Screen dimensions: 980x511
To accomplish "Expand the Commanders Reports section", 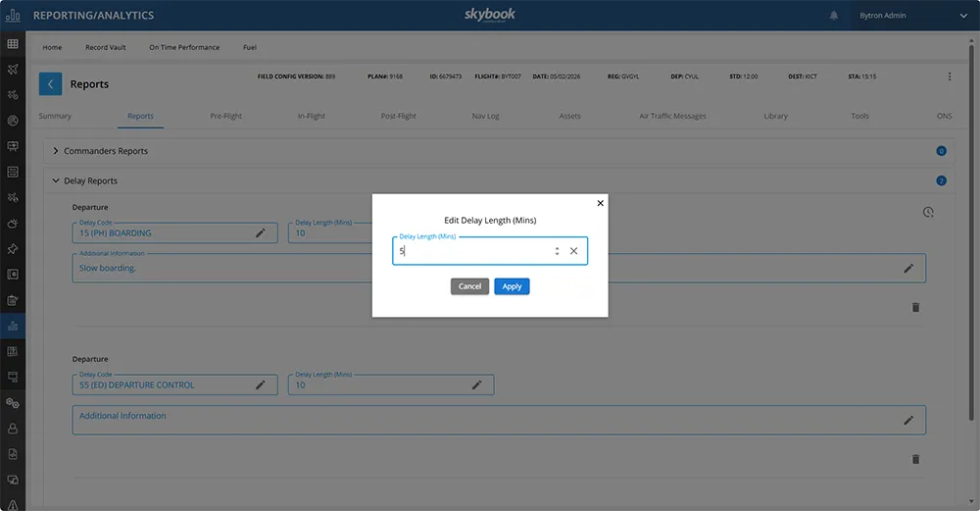I will coord(56,151).
